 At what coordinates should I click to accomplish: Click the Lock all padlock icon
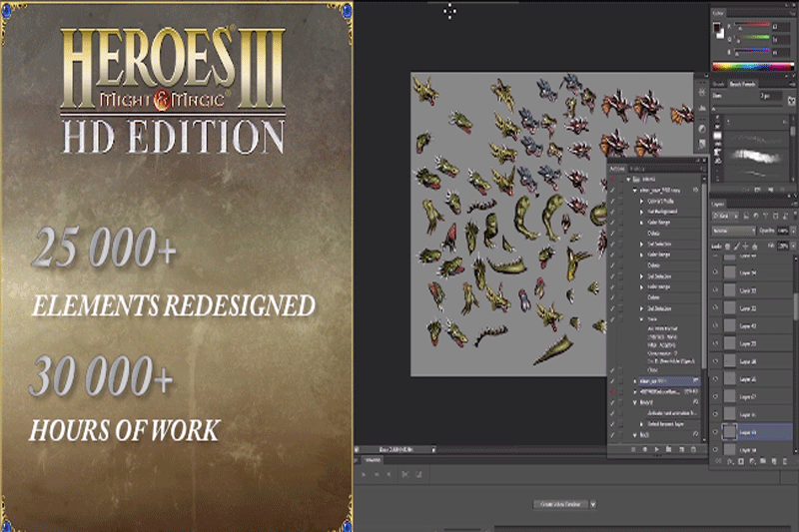(755, 247)
